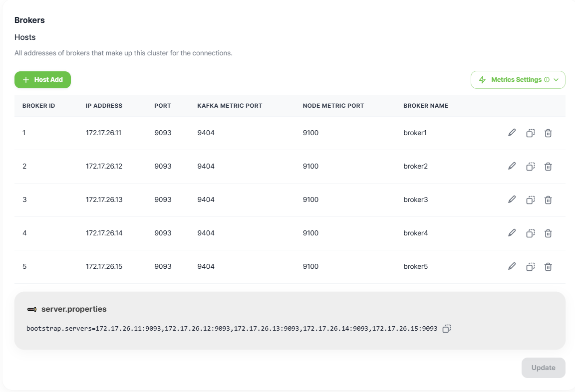Edit broker1 row with pencil icon
This screenshot has height=392, width=575.
(512, 133)
